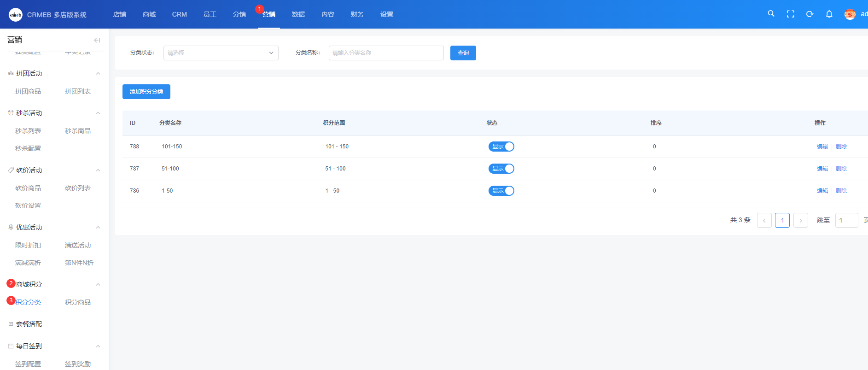Click the refresh page icon
Image resolution: width=868 pixels, height=370 pixels.
click(810, 14)
